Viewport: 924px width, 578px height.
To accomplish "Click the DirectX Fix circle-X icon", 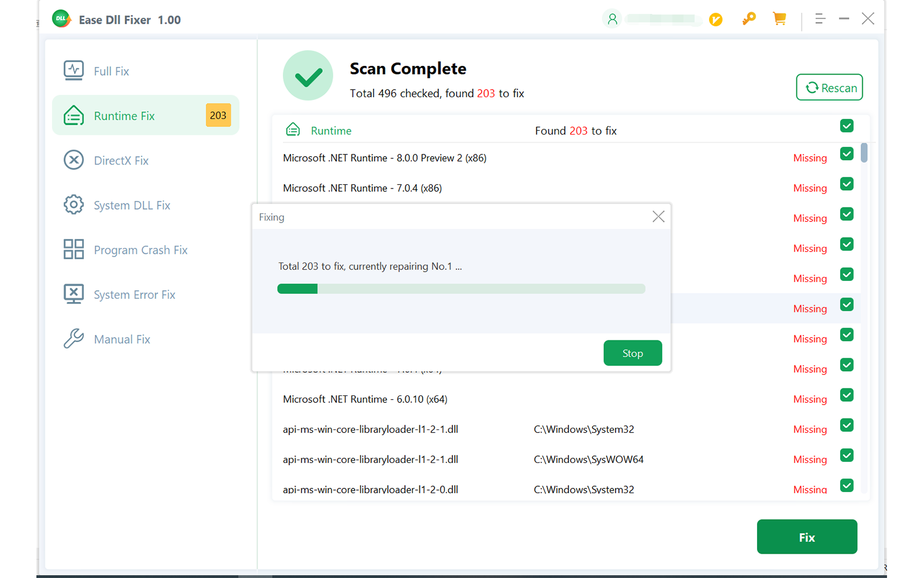I will coord(73,160).
